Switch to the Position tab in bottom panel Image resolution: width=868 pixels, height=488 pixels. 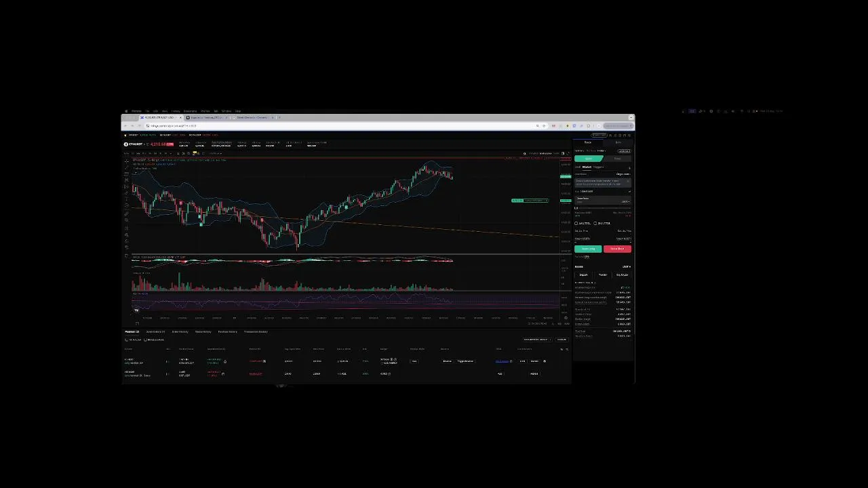pos(132,332)
